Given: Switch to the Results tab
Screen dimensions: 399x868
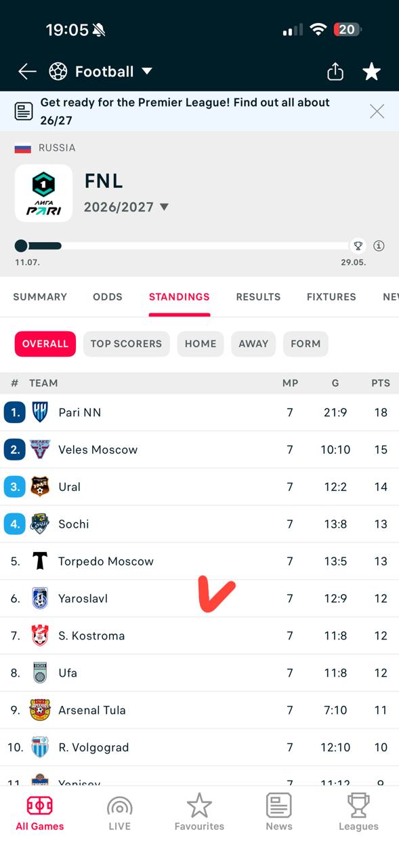Looking at the screenshot, I should (x=258, y=297).
